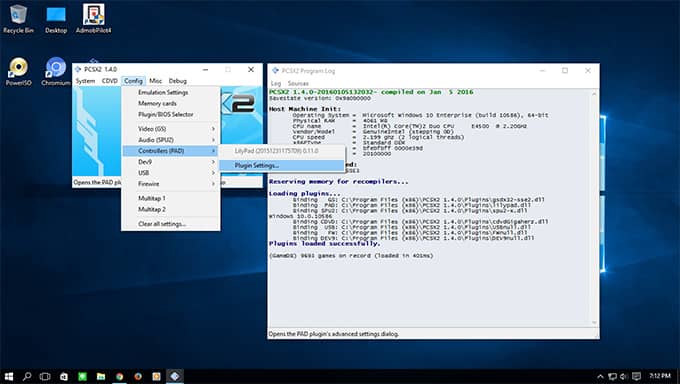Close the PCSX2 Program Log window
This screenshot has width=680, height=384.
(588, 70)
